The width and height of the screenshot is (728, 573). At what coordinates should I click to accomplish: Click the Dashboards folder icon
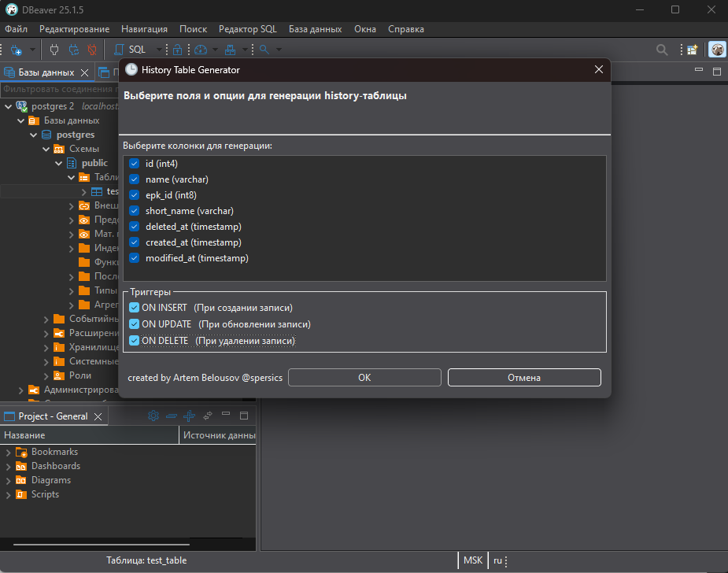pos(21,466)
